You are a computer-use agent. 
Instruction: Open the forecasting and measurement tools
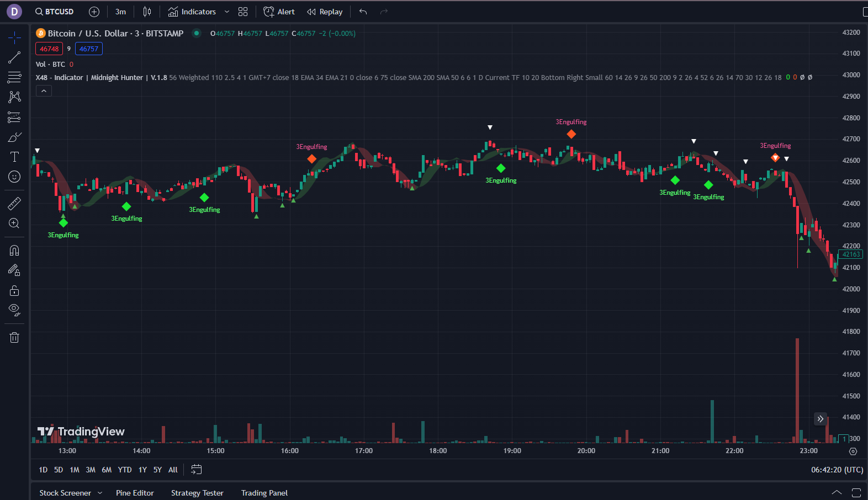[x=14, y=117]
